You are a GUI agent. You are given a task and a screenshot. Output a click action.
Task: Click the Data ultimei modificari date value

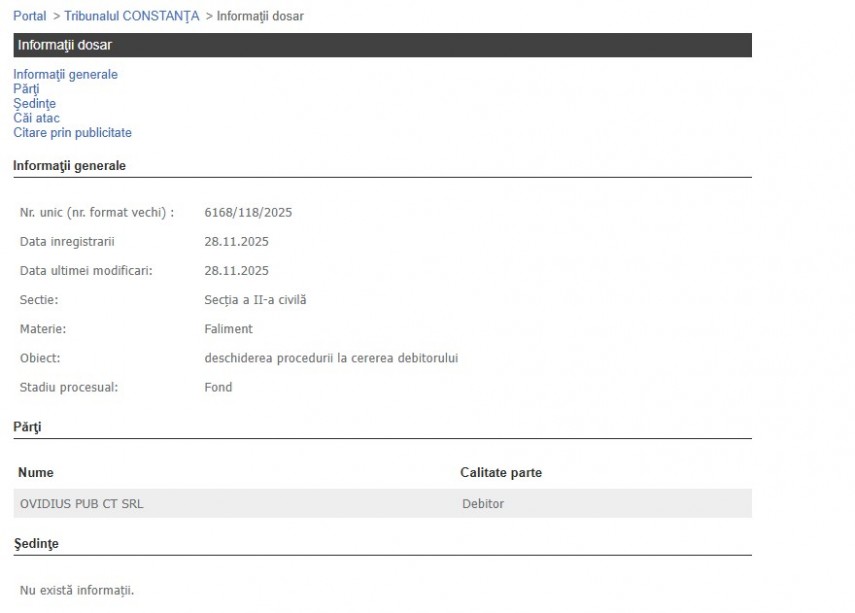tap(236, 271)
